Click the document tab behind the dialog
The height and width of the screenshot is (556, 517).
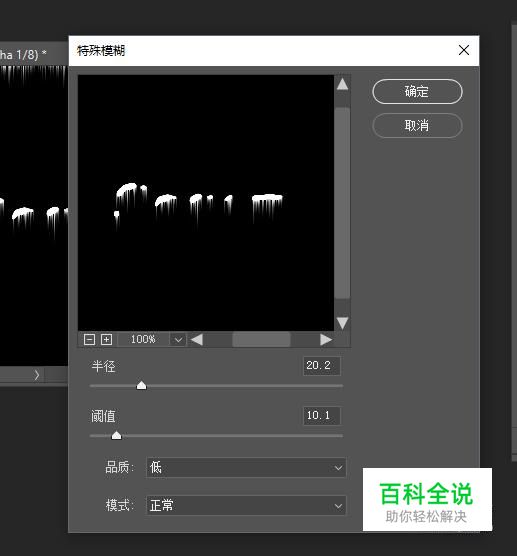[x=33, y=54]
